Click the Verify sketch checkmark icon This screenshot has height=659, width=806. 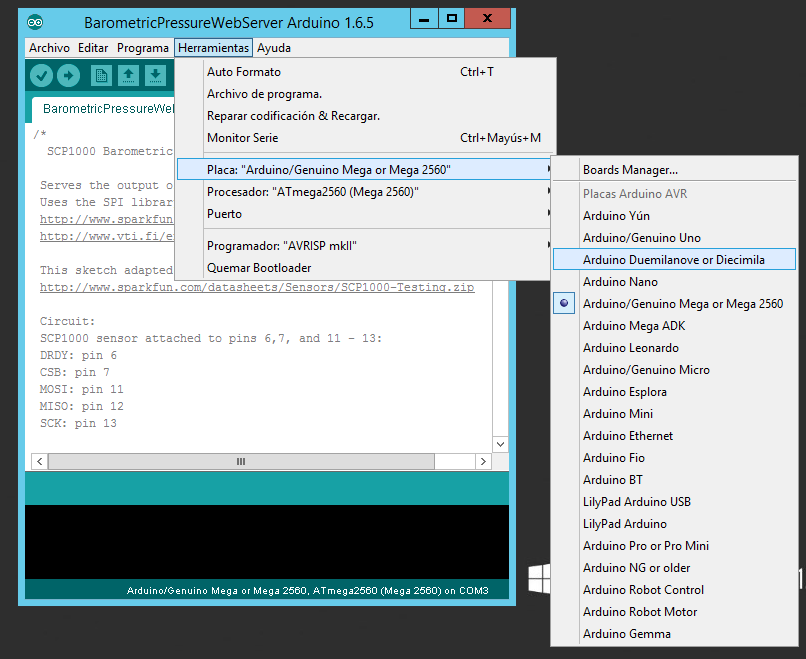pos(41,76)
